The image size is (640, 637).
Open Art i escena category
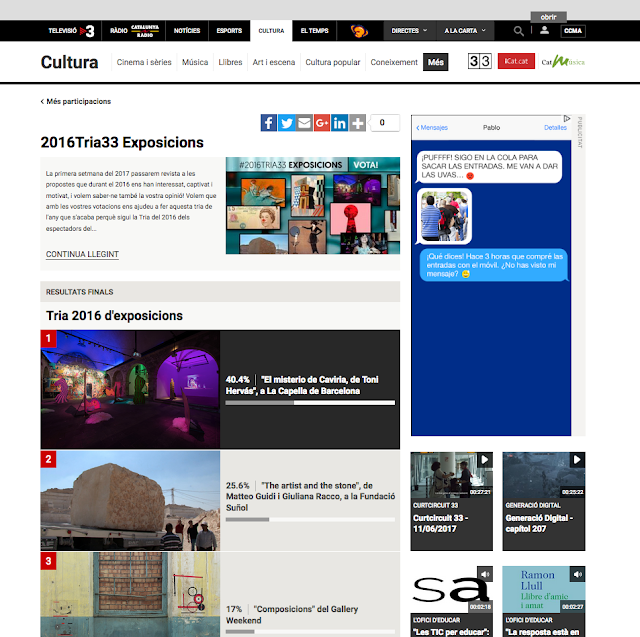274,62
